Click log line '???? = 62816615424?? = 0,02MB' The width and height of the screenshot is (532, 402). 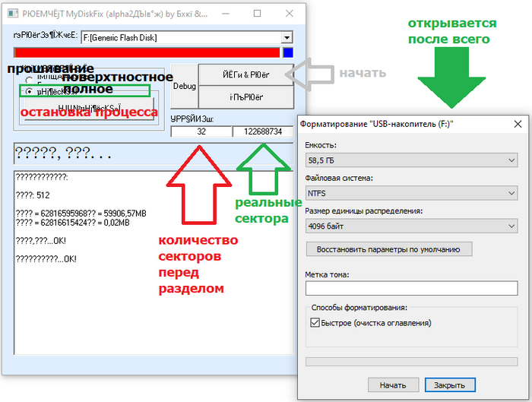(x=73, y=223)
